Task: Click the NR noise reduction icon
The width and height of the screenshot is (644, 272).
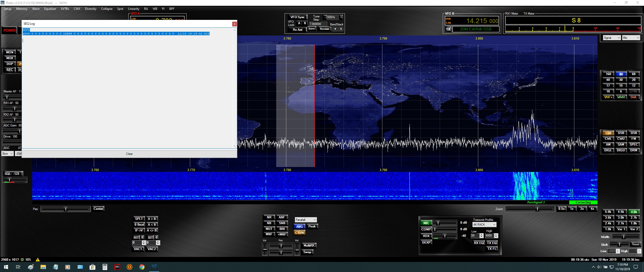Action: point(268,217)
